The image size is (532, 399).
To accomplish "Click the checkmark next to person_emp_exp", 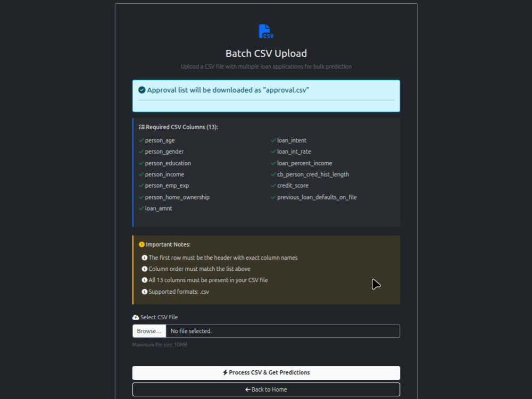I will click(x=141, y=186).
